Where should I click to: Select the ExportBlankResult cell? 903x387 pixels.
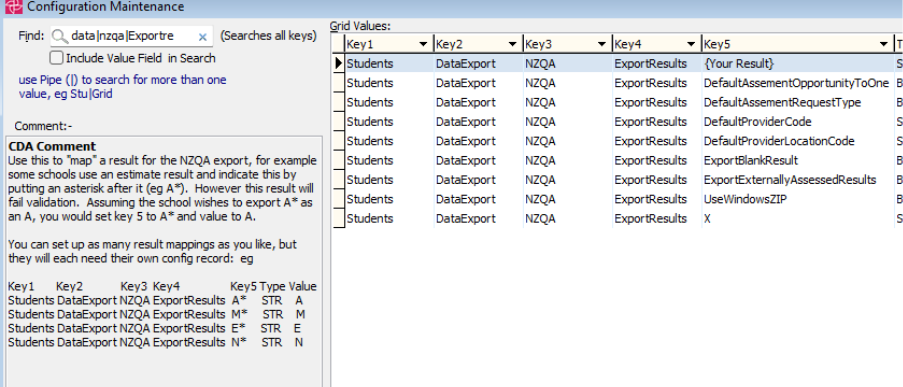point(798,161)
